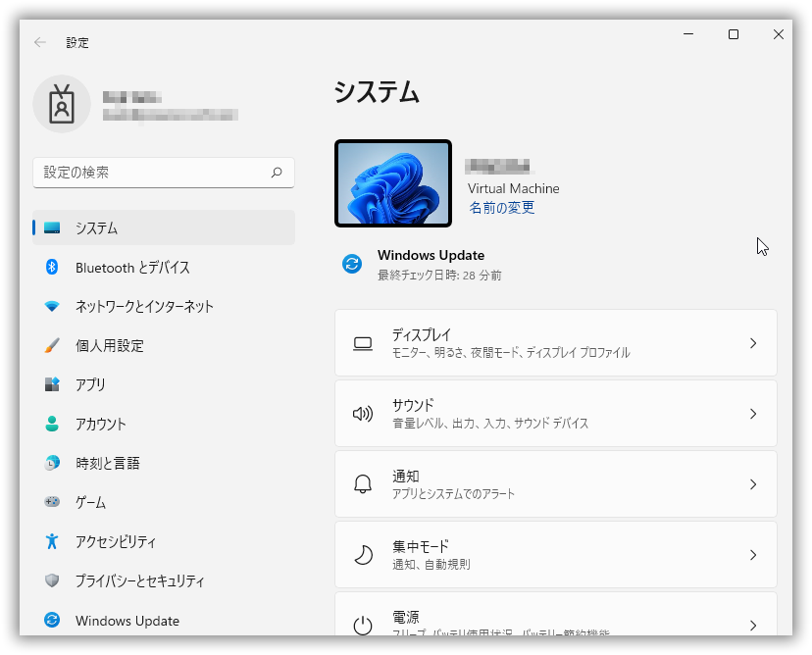The height and width of the screenshot is (655, 812).
Task: Click the moon icon on 集中モード card
Action: [x=363, y=555]
